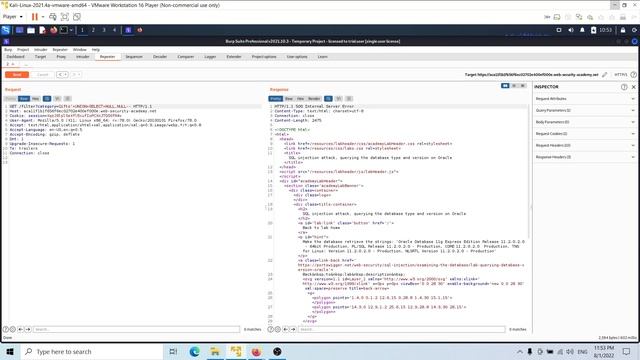640x360 pixels.
Task: Open Kali notifications bell icon
Action: click(x=582, y=30)
